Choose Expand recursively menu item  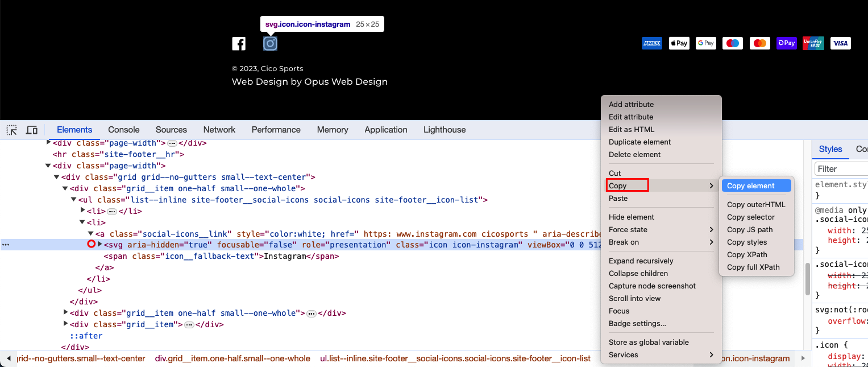click(x=661, y=261)
